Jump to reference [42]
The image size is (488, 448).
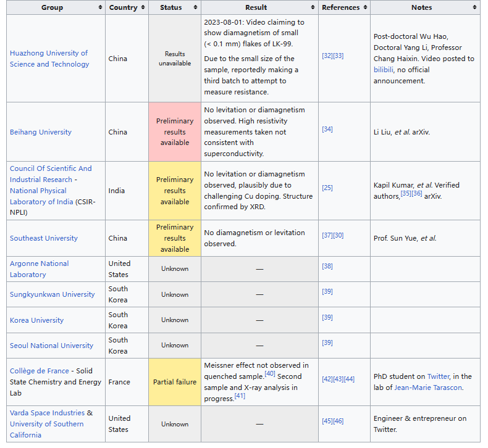327,380
